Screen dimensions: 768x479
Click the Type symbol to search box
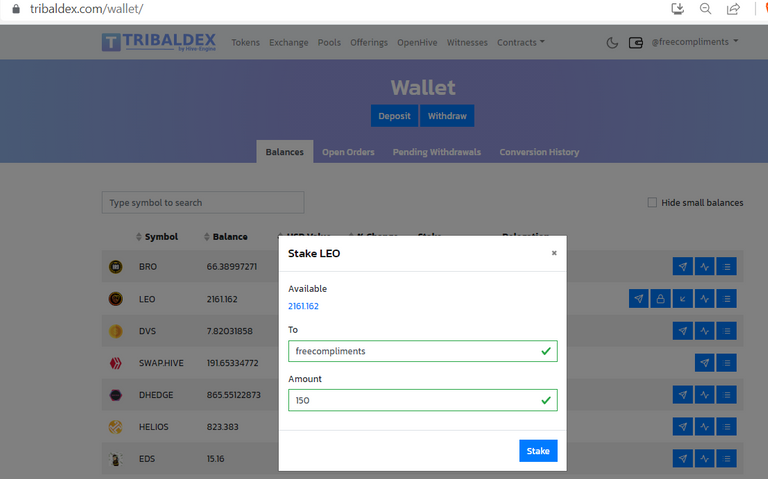(x=203, y=202)
